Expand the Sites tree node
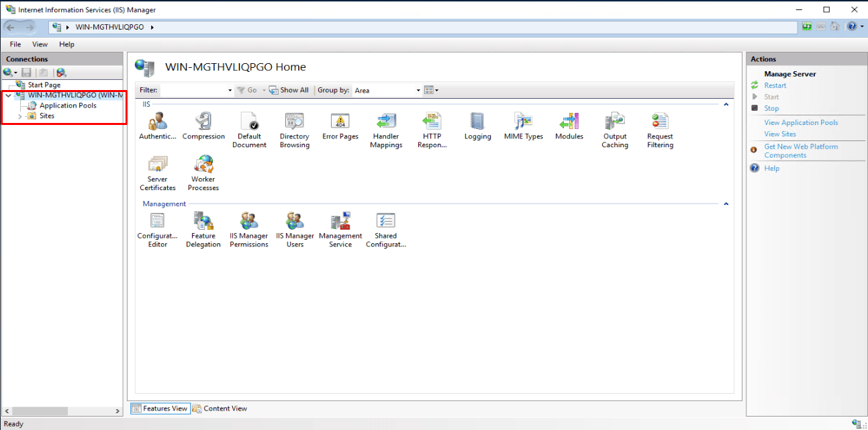 click(19, 116)
